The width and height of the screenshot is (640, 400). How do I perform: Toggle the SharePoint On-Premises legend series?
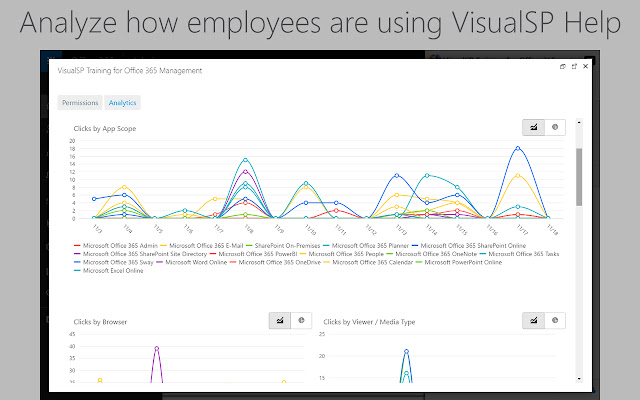[x=283, y=246]
